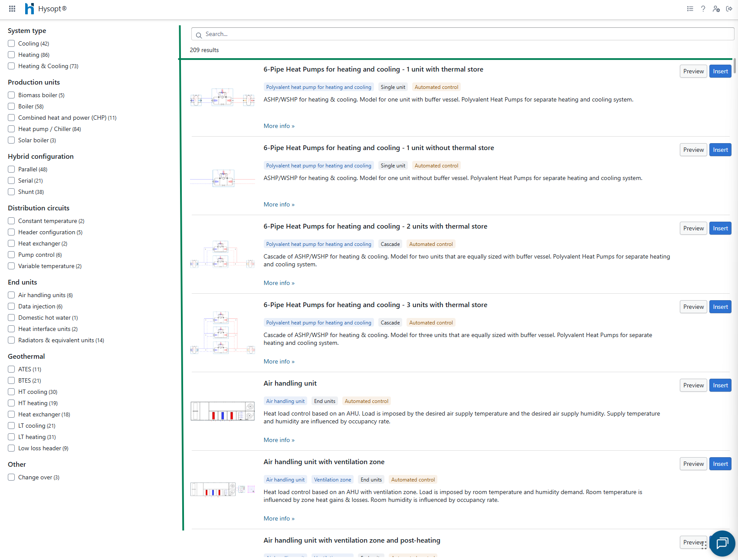The image size is (738, 560).
Task: Click the 6-Pipe 2 units with thermal store title
Action: click(x=375, y=226)
